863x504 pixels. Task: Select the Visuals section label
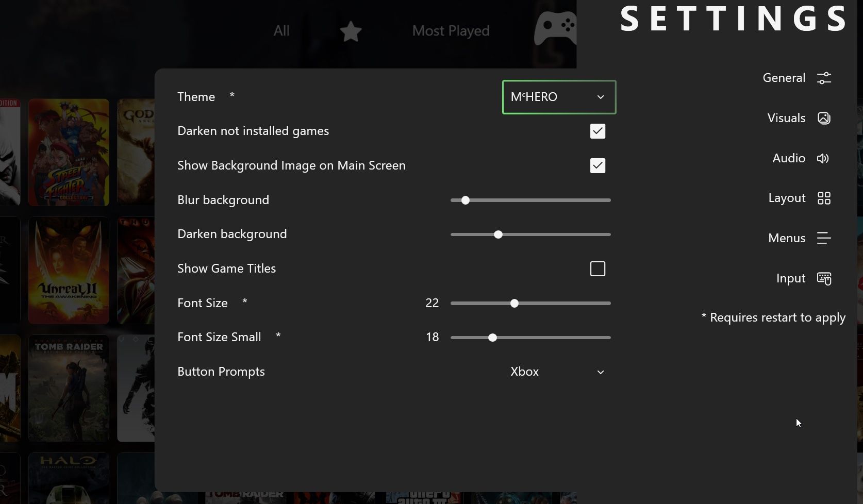[785, 118]
